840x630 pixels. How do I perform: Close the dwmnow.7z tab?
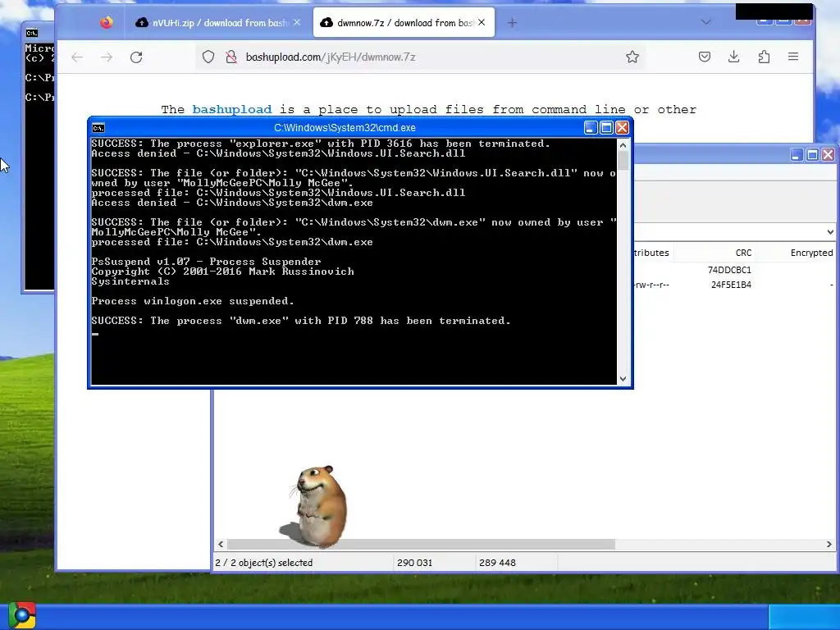(482, 22)
